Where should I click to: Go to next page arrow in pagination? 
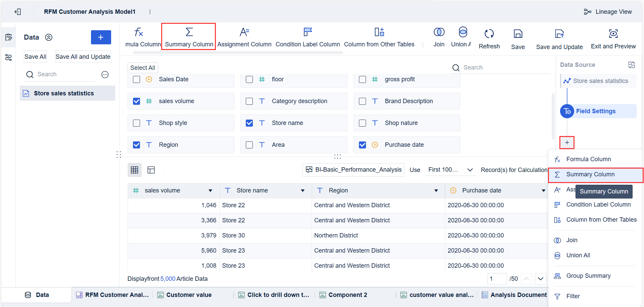[x=541, y=279]
